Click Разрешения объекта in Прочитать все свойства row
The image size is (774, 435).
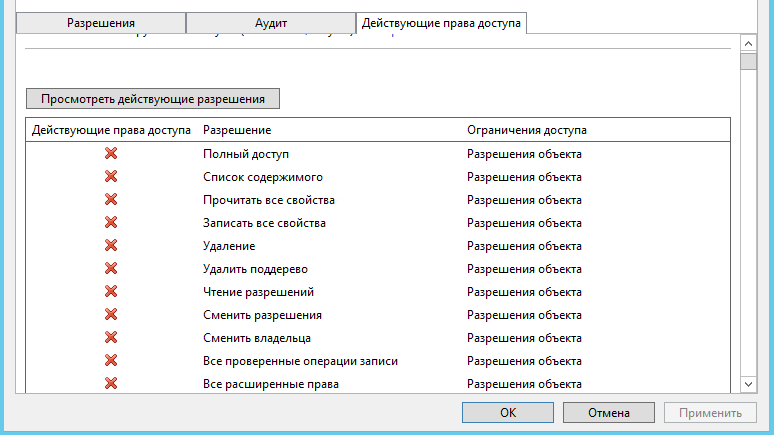click(x=524, y=200)
